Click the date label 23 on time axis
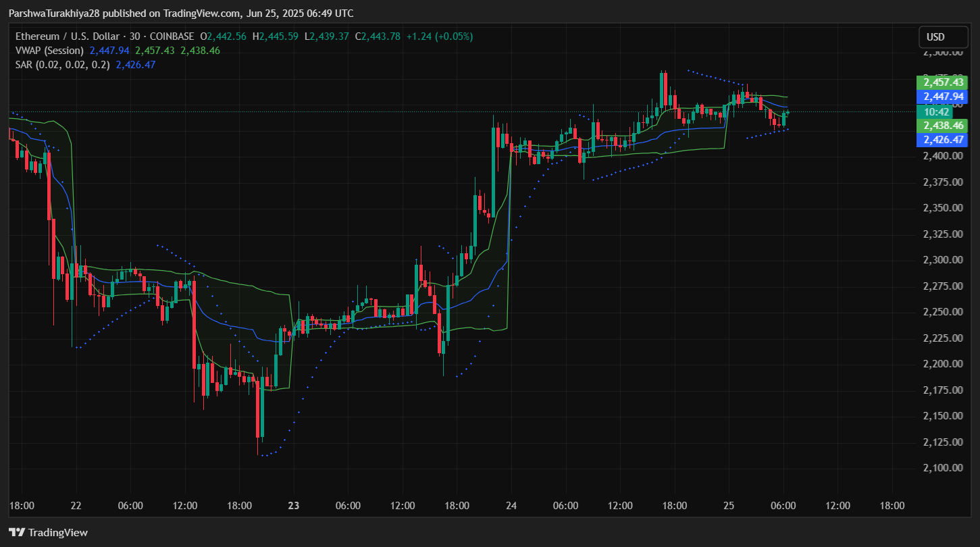This screenshot has height=547, width=980. (293, 505)
